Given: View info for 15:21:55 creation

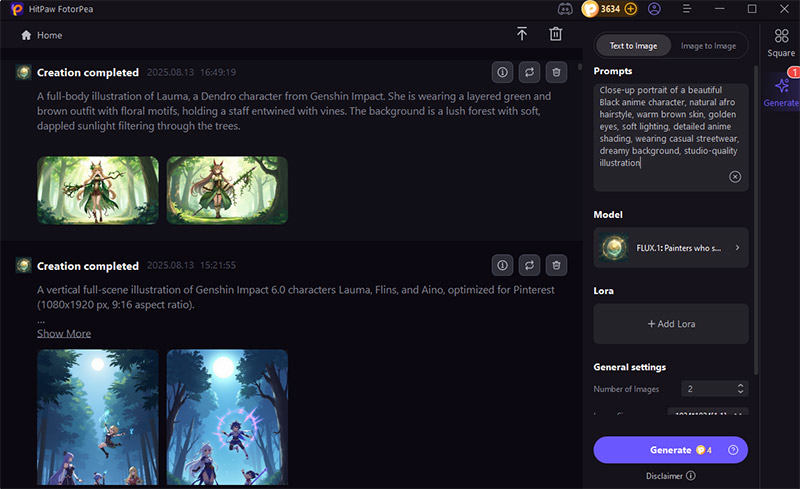Looking at the screenshot, I should 502,265.
